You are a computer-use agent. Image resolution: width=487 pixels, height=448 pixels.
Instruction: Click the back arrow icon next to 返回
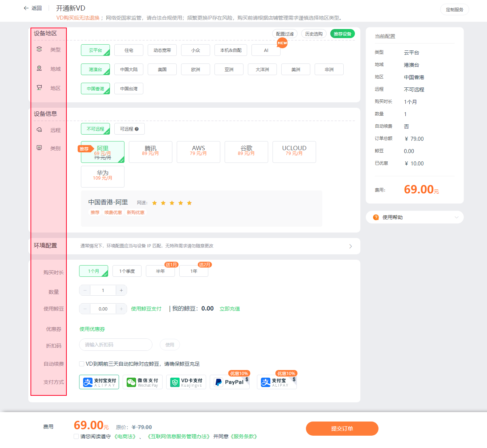tap(26, 8)
